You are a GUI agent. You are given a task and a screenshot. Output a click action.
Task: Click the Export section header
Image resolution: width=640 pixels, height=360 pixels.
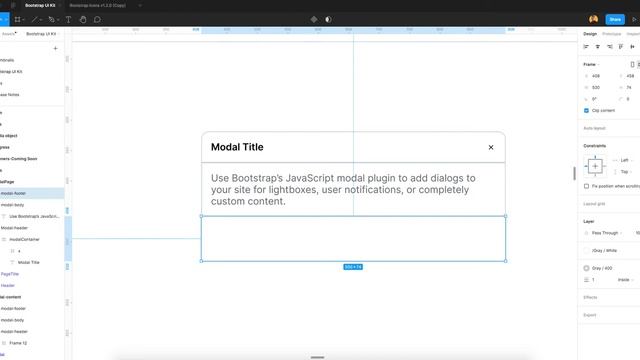point(590,315)
